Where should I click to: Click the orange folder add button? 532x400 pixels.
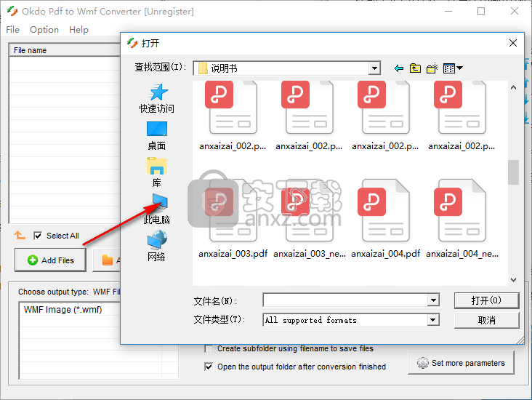[x=107, y=260]
